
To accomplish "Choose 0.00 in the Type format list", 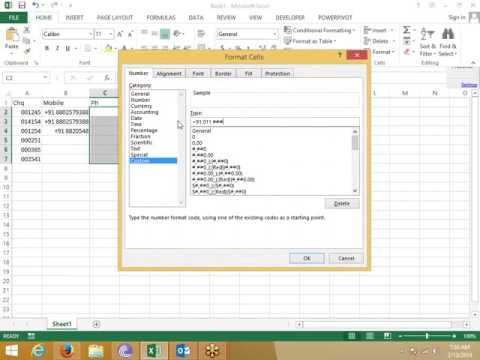I will [197, 143].
